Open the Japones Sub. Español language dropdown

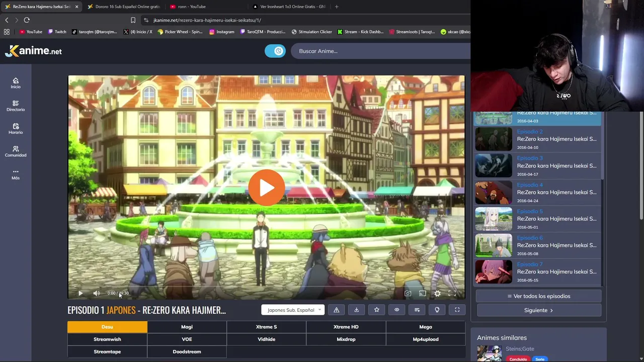pos(293,310)
